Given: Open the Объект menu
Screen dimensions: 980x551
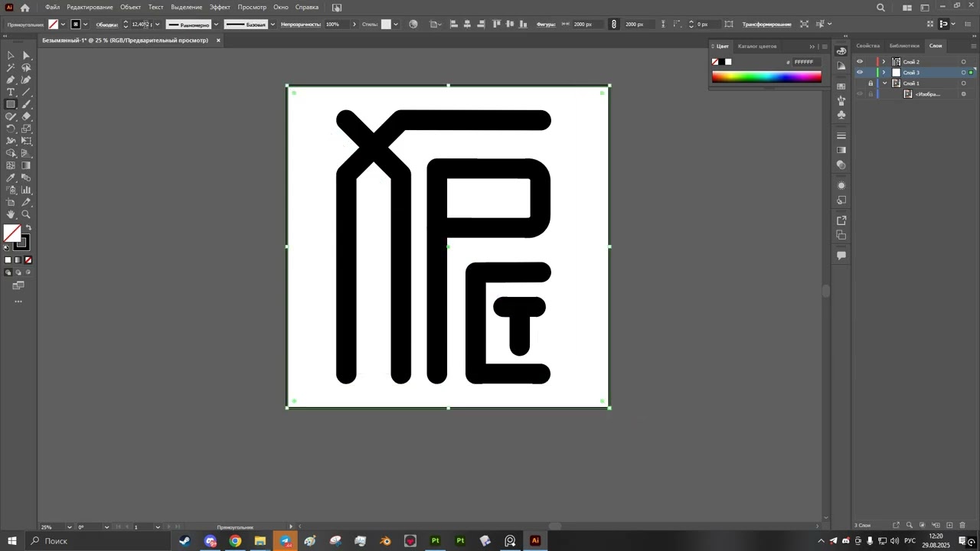Looking at the screenshot, I should pos(130,7).
